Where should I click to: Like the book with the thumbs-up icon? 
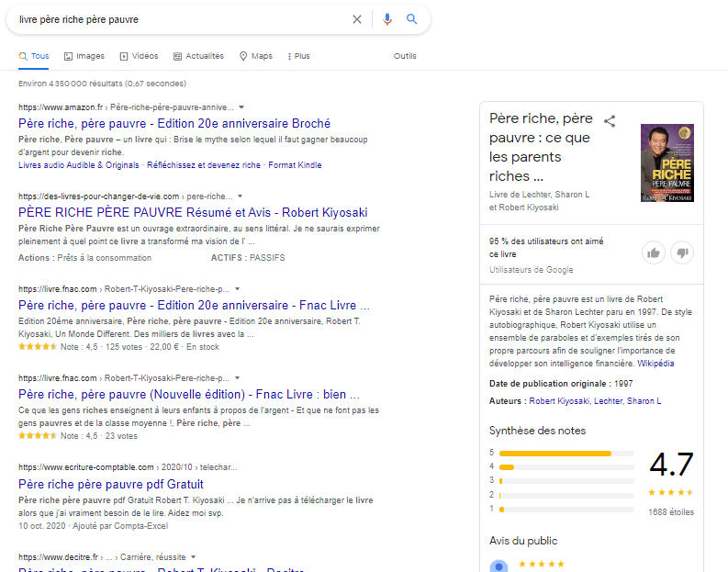[x=654, y=252]
